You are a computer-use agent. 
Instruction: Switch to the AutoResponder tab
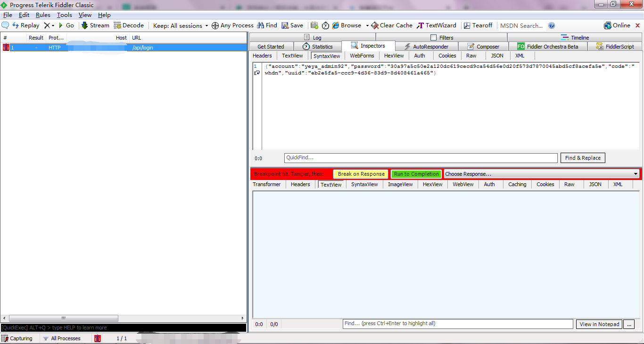(x=426, y=47)
